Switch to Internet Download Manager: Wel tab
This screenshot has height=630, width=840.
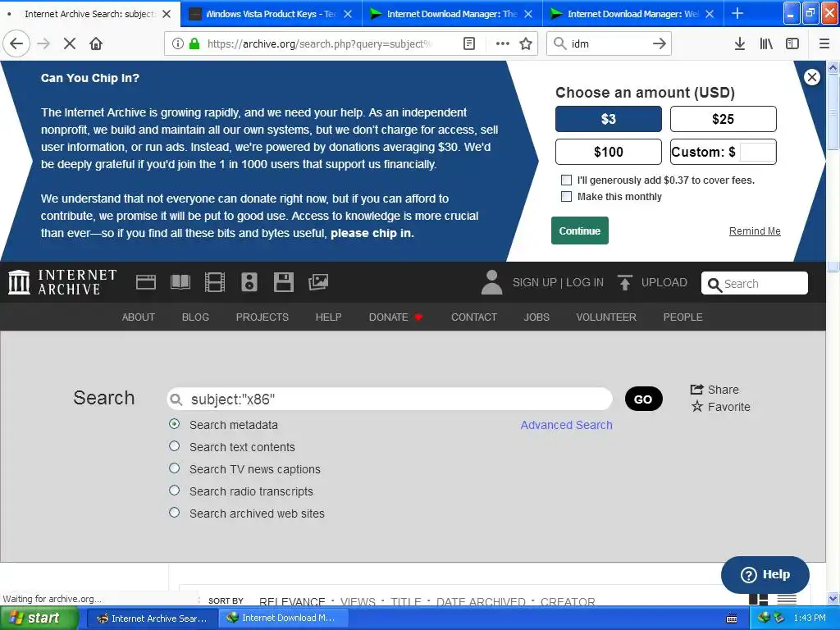tap(633, 14)
